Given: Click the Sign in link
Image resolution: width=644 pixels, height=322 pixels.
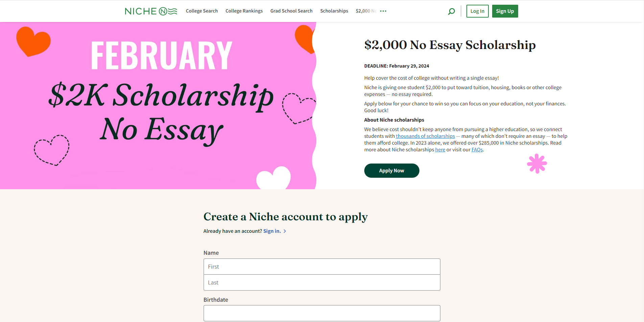Looking at the screenshot, I should coord(272,231).
